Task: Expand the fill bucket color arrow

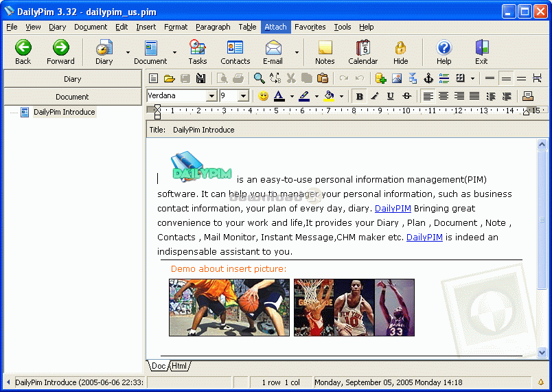Action: 341,96
